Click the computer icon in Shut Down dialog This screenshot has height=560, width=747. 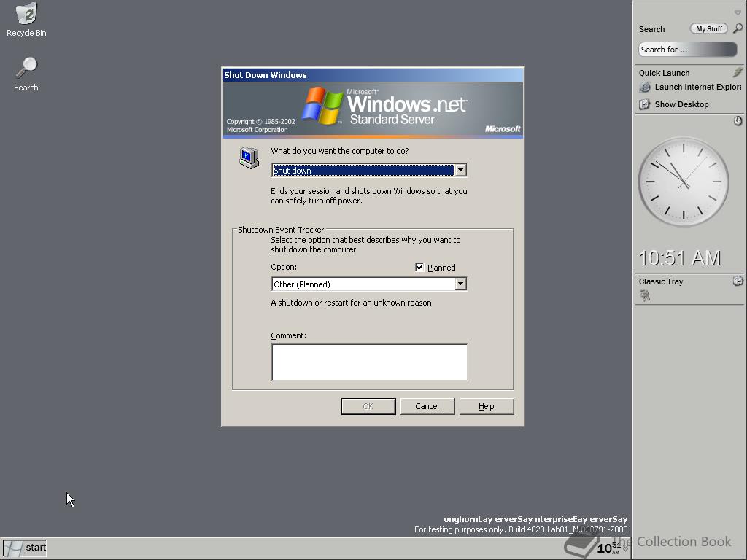pyautogui.click(x=249, y=157)
